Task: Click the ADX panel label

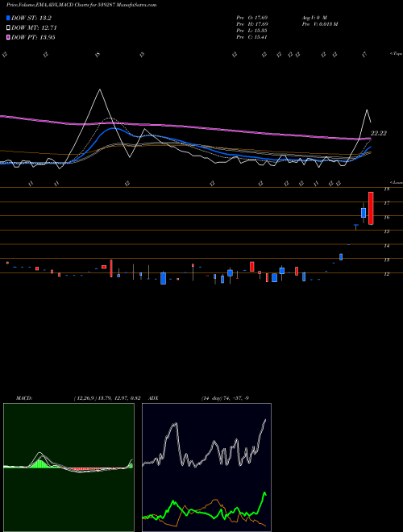Action: (x=154, y=398)
